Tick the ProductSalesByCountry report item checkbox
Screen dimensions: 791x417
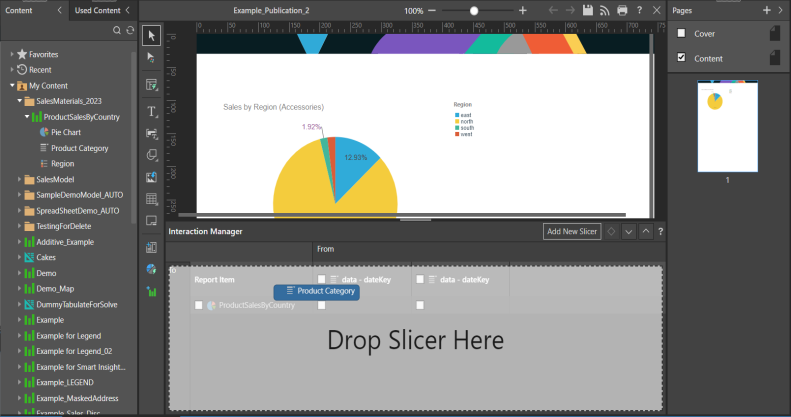coord(199,305)
